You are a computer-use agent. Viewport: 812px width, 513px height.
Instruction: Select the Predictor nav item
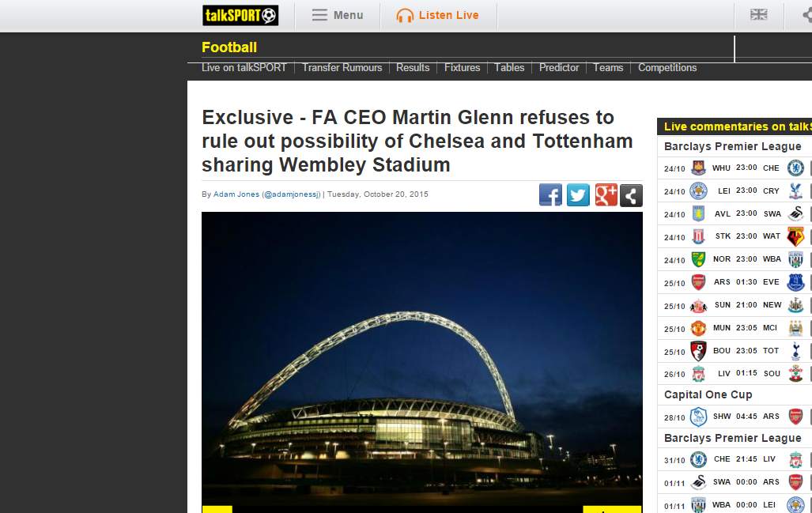pos(559,68)
